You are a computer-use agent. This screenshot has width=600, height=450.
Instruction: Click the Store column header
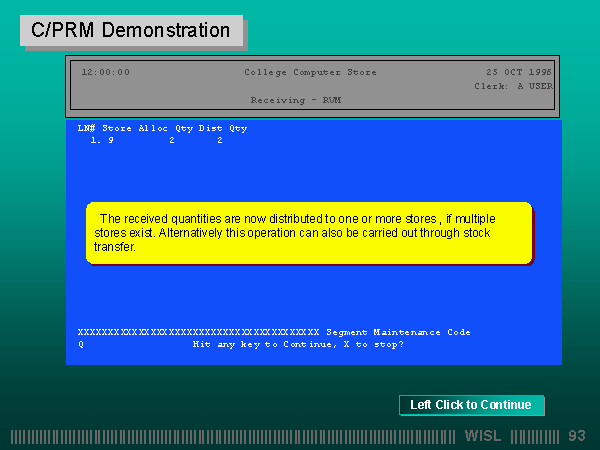coord(116,128)
